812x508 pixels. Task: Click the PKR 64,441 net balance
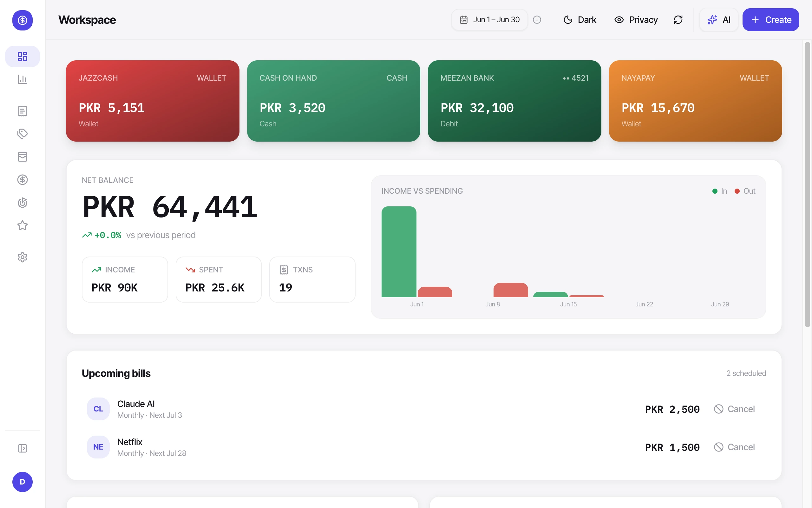pos(170,207)
